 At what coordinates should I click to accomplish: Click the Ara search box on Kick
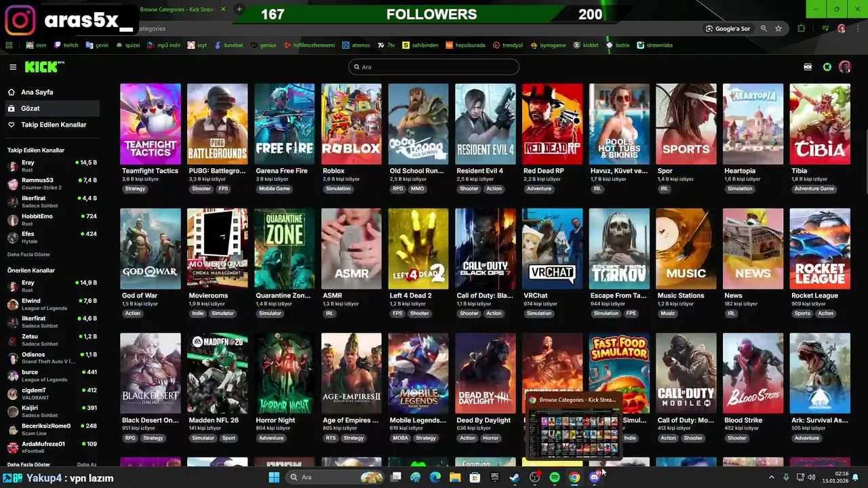(x=434, y=67)
